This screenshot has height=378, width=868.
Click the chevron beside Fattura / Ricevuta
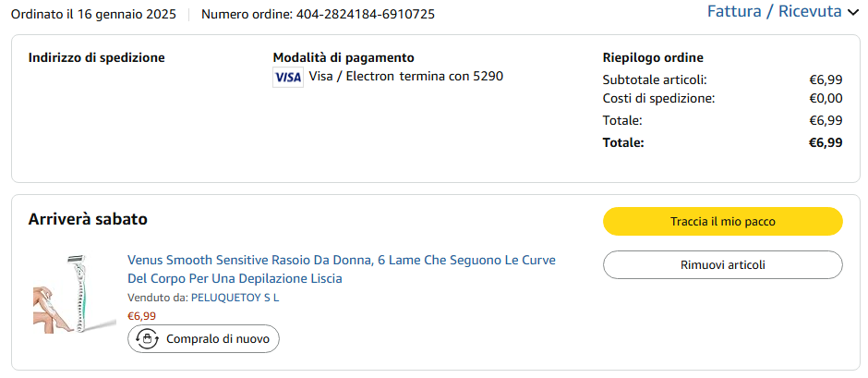tap(853, 13)
